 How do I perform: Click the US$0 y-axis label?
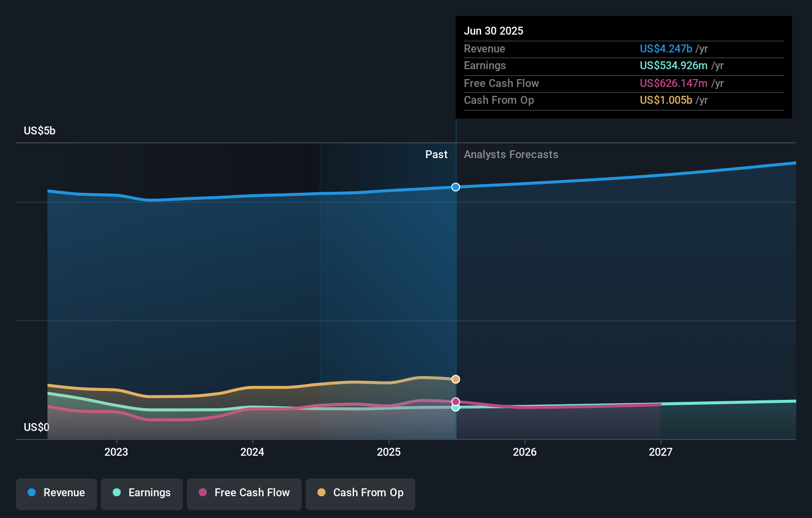pos(37,427)
